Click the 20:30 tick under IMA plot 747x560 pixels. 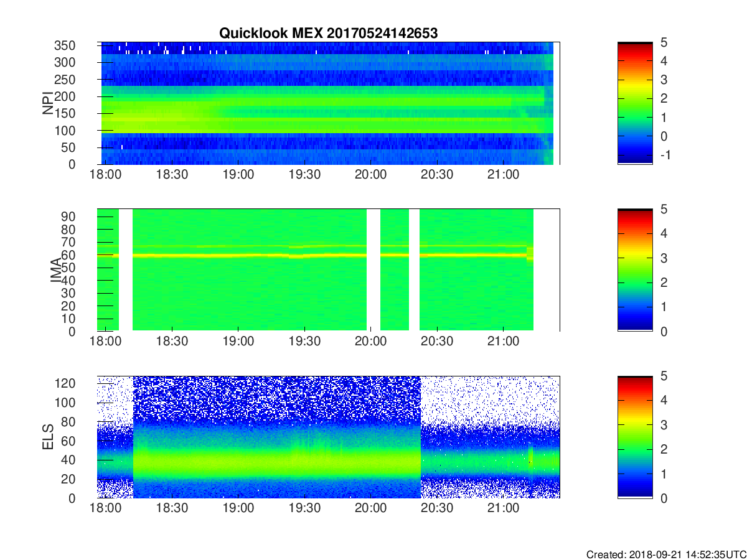click(x=437, y=342)
